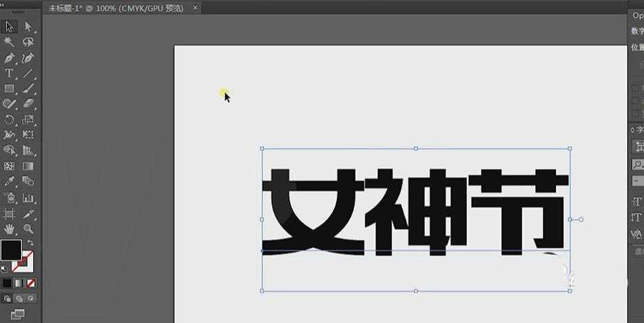644x323 pixels.
Task: Switch fill mode to Gradient
Action: coord(18,282)
